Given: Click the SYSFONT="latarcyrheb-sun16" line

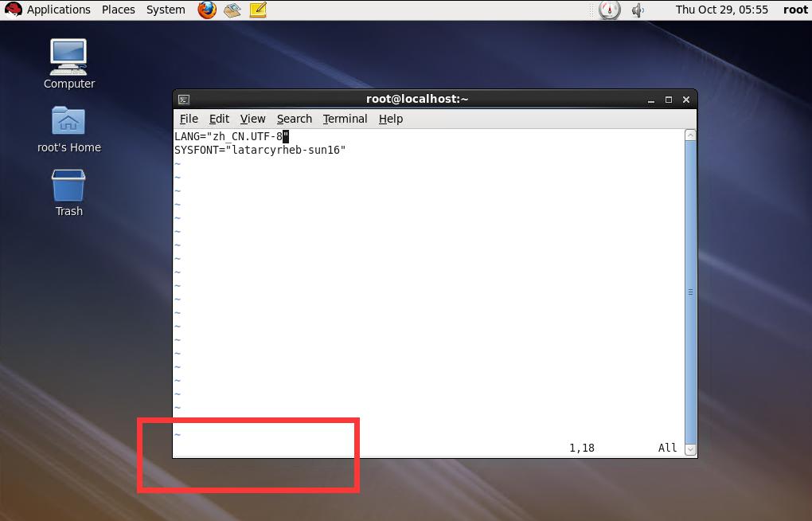Looking at the screenshot, I should [260, 150].
